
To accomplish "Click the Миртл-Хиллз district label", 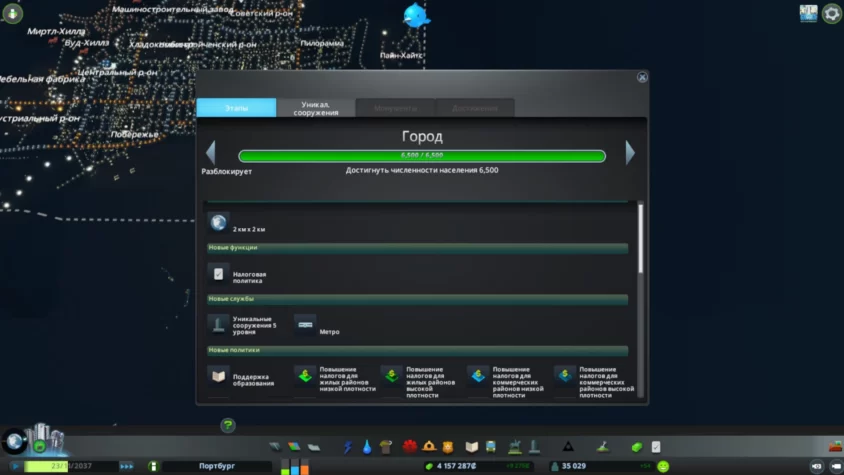I will pyautogui.click(x=56, y=31).
